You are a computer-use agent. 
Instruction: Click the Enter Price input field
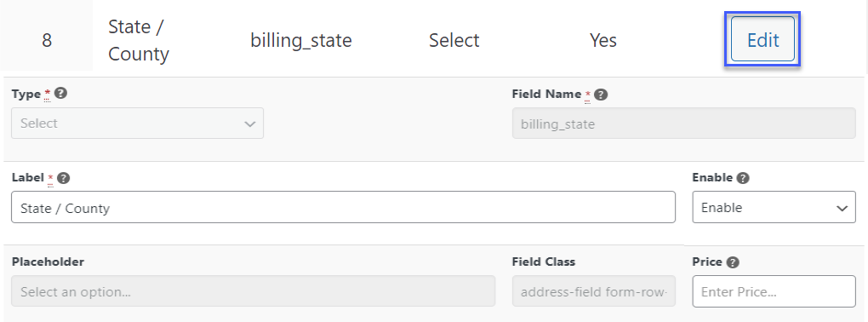tap(774, 291)
